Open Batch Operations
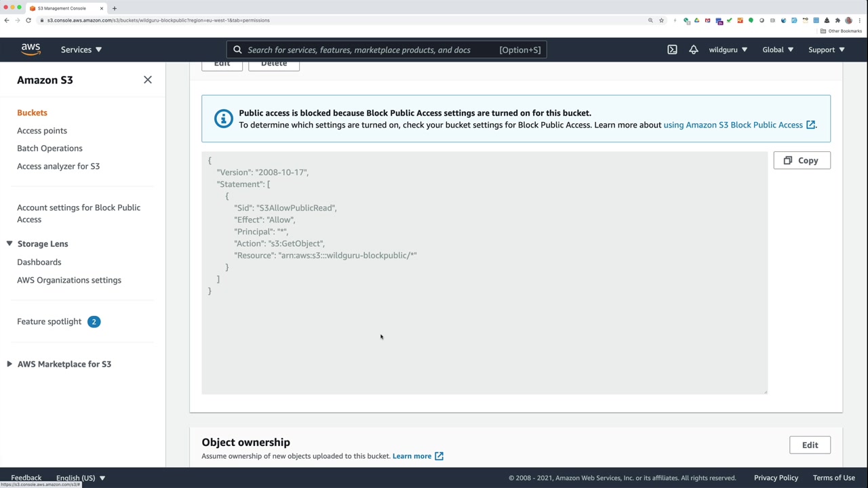Viewport: 868px width, 488px height. (x=50, y=148)
